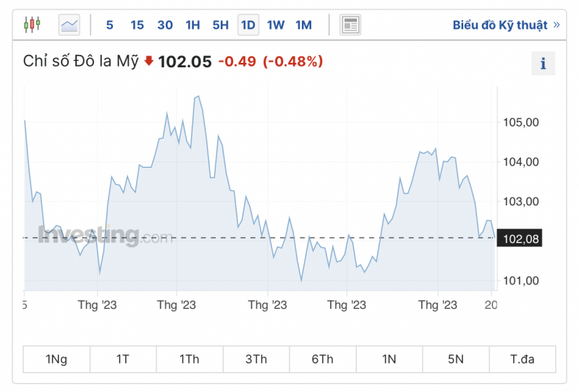Click the info icon on chart

click(x=543, y=64)
